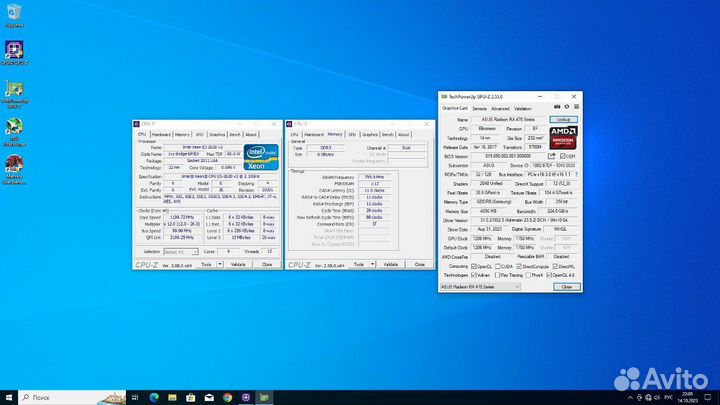Click the Intel Xeon logo in CPU-Z
This screenshot has height=405, width=720.
[261, 157]
